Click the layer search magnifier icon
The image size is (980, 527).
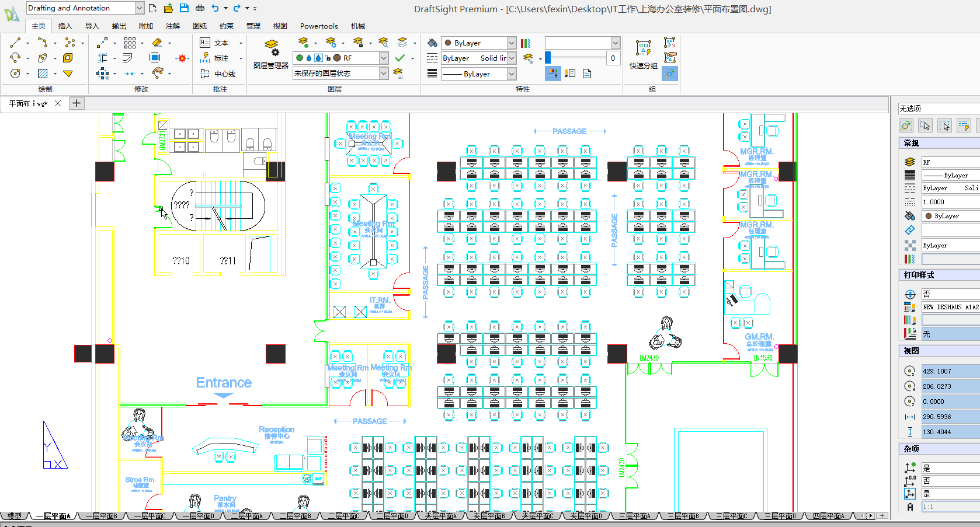point(383,43)
